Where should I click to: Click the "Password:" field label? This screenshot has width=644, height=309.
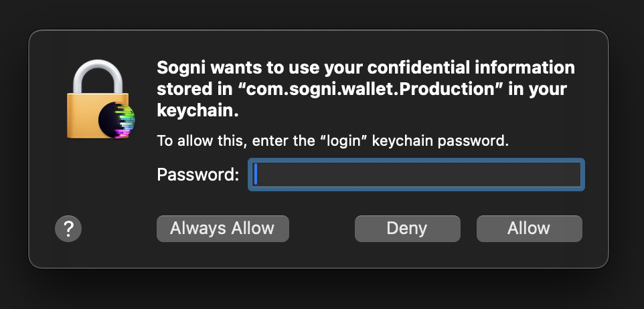(197, 175)
